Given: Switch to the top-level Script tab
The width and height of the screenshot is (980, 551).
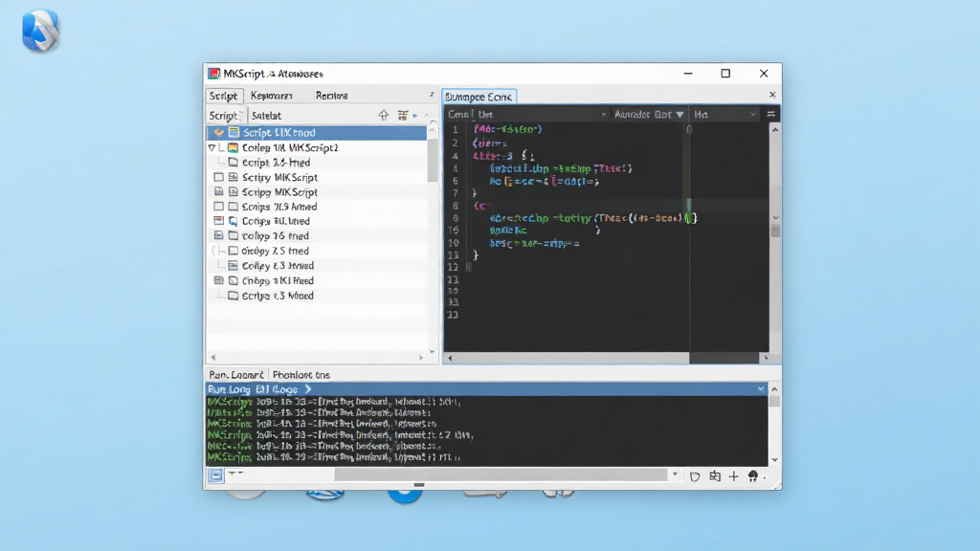Looking at the screenshot, I should [x=223, y=96].
